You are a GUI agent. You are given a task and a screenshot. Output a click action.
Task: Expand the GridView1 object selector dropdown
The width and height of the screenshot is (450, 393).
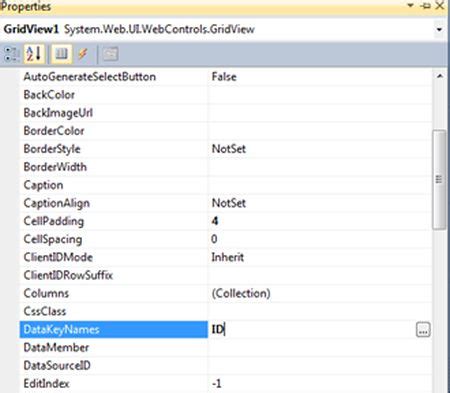pyautogui.click(x=439, y=29)
